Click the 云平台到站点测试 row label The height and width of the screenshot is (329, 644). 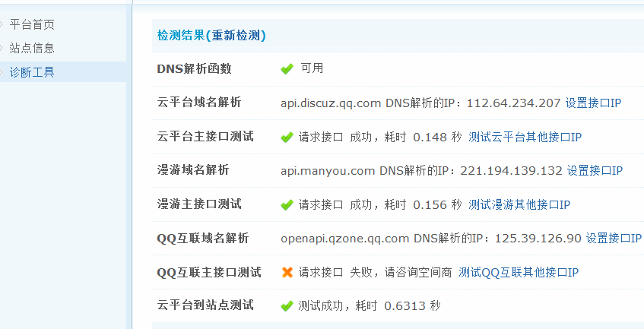[x=205, y=305]
